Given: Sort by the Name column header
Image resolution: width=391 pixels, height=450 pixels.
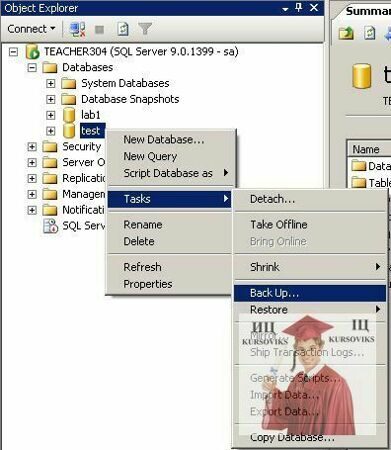Looking at the screenshot, I should pyautogui.click(x=369, y=149).
